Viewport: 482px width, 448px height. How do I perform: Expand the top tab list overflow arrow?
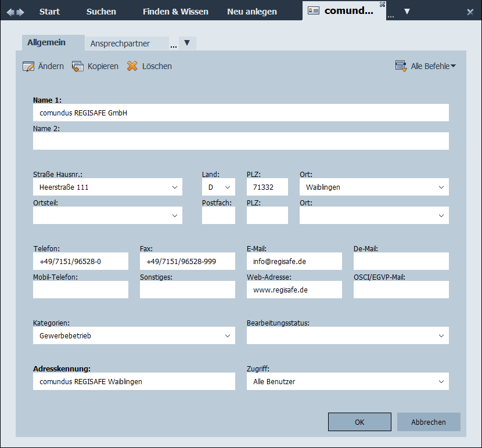pyautogui.click(x=407, y=12)
